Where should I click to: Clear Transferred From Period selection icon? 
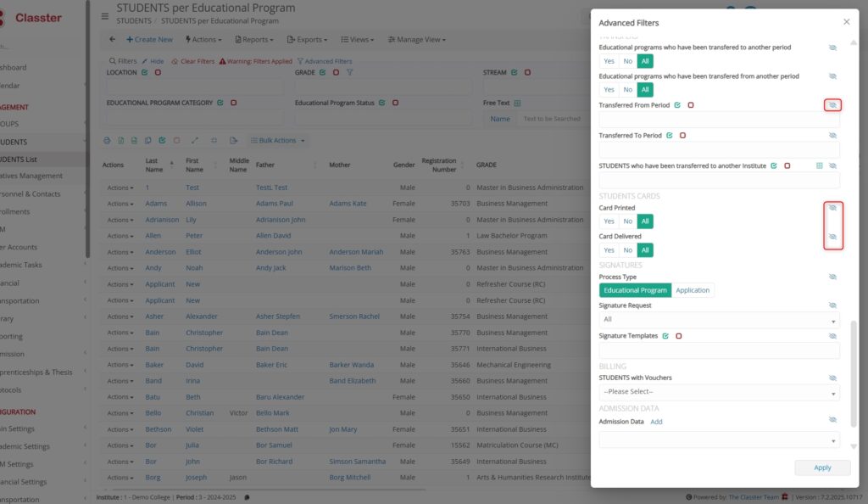[x=690, y=105]
